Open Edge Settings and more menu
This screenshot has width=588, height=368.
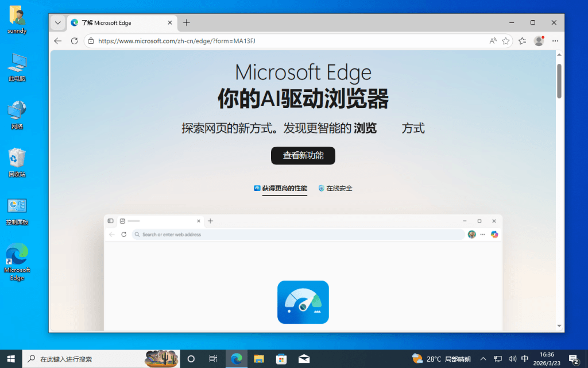pyautogui.click(x=555, y=41)
